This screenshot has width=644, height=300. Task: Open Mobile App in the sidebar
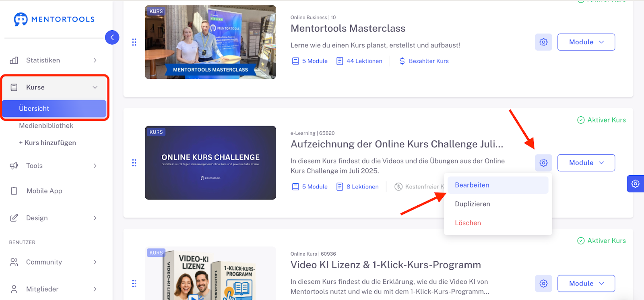[x=44, y=191]
